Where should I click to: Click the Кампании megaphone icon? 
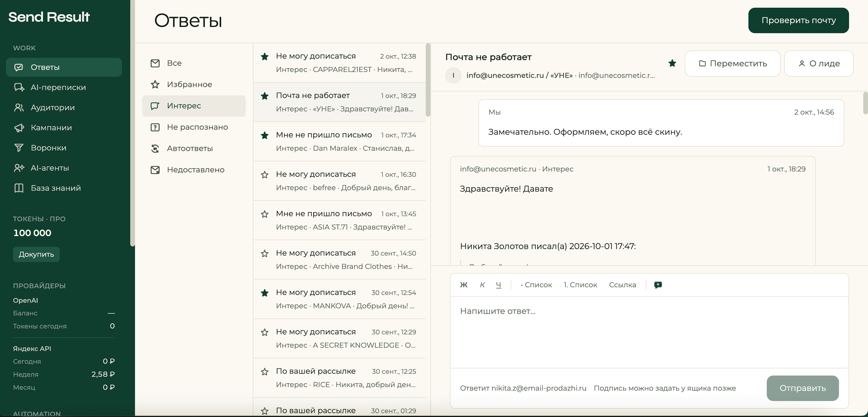[19, 128]
